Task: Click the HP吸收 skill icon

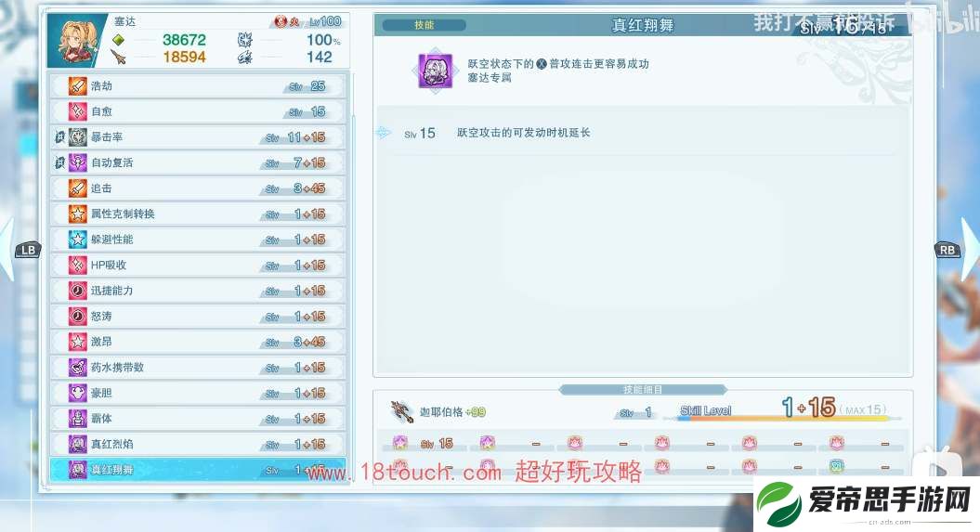Action: click(x=77, y=265)
